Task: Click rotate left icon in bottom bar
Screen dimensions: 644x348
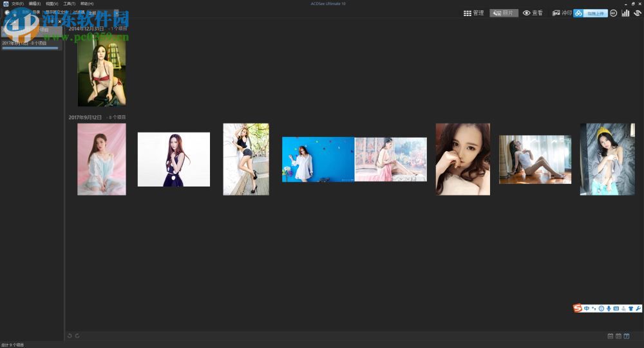Action: (70, 336)
